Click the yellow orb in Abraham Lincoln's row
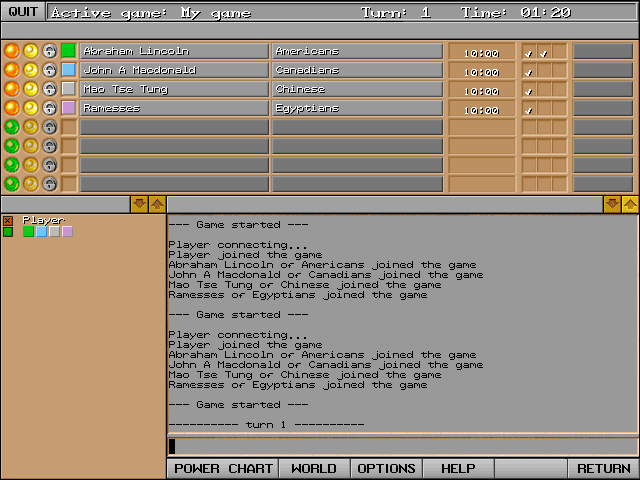This screenshot has height=480, width=640. [31, 51]
